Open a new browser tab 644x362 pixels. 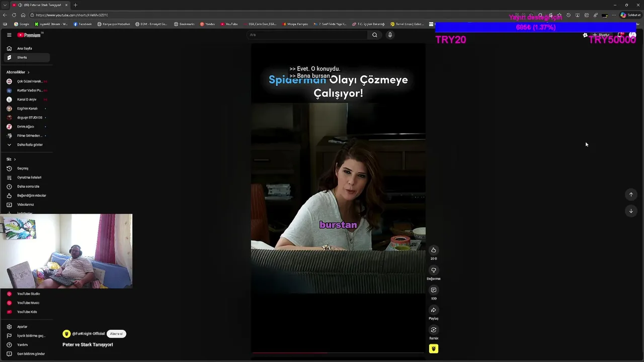pyautogui.click(x=75, y=5)
